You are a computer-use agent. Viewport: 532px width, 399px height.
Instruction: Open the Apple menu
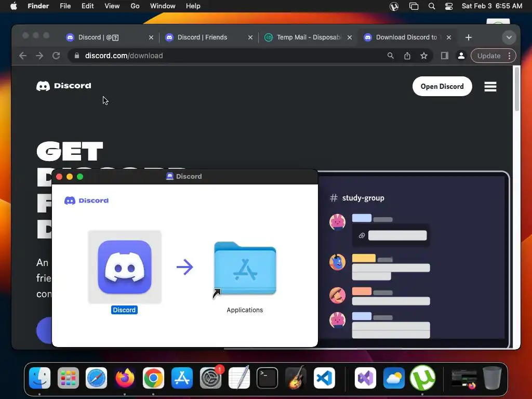pos(14,6)
